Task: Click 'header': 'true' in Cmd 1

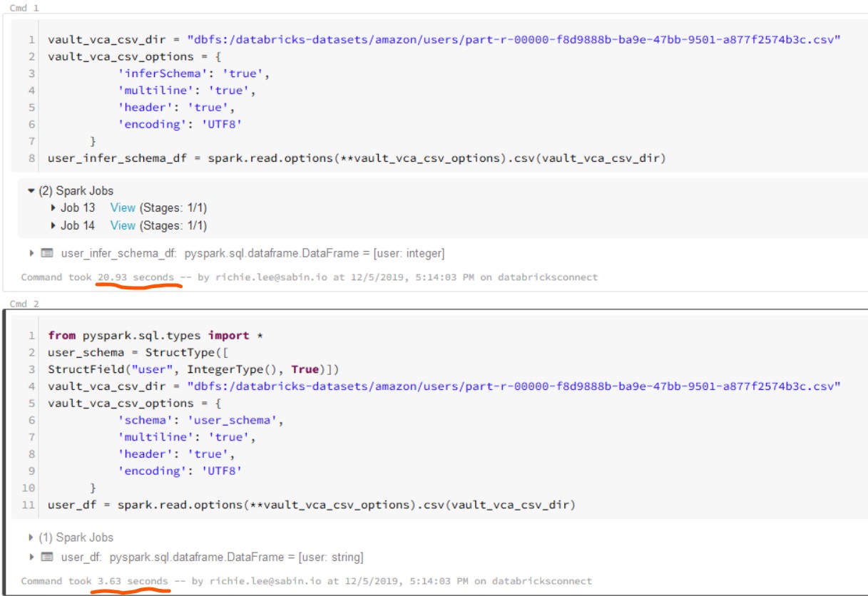Action: [x=176, y=108]
